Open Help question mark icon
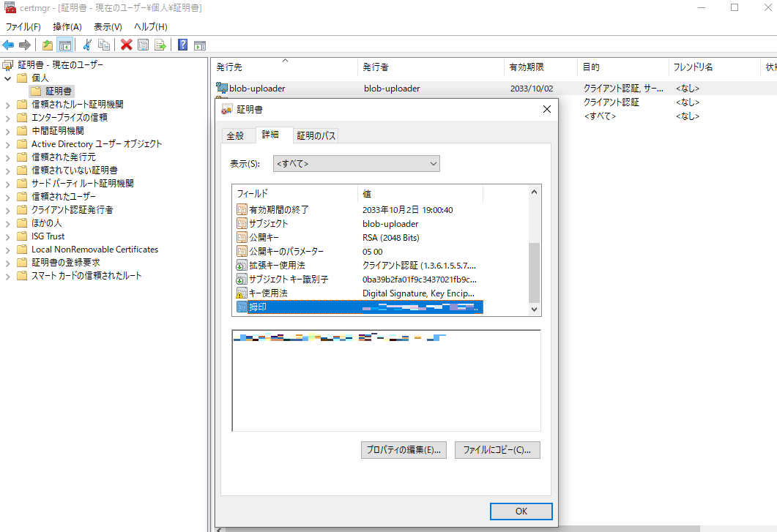Image resolution: width=777 pixels, height=532 pixels. (183, 45)
